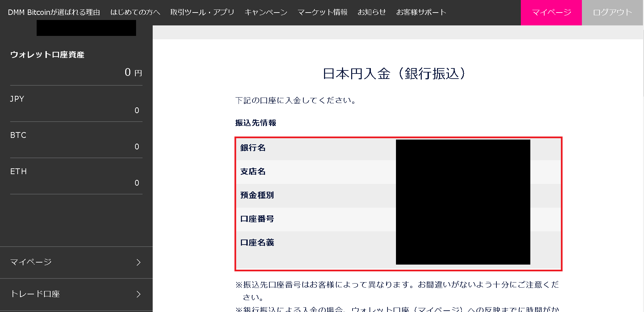Click the 口座番号 row label
Viewport: 644px width, 312px height.
[257, 219]
